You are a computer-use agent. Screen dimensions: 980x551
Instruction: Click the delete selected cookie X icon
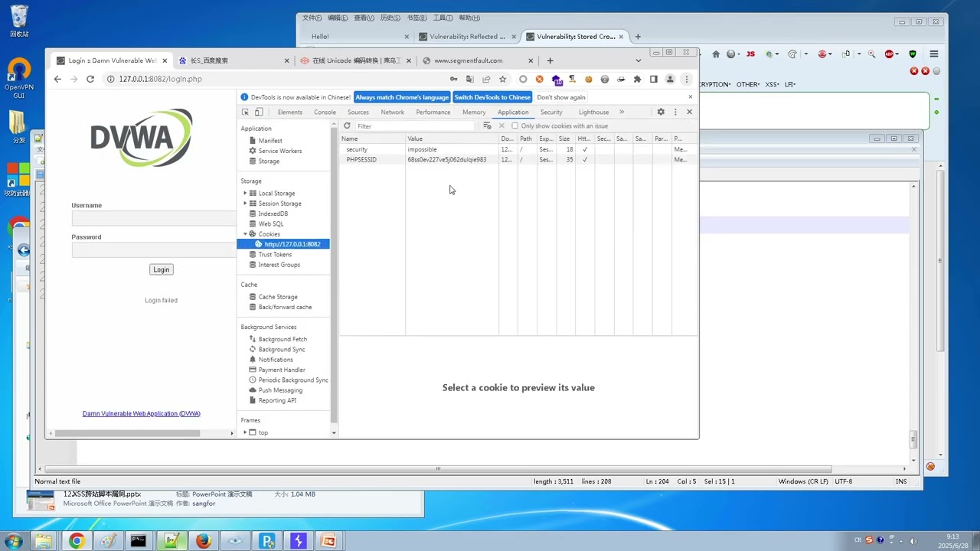[x=501, y=126]
